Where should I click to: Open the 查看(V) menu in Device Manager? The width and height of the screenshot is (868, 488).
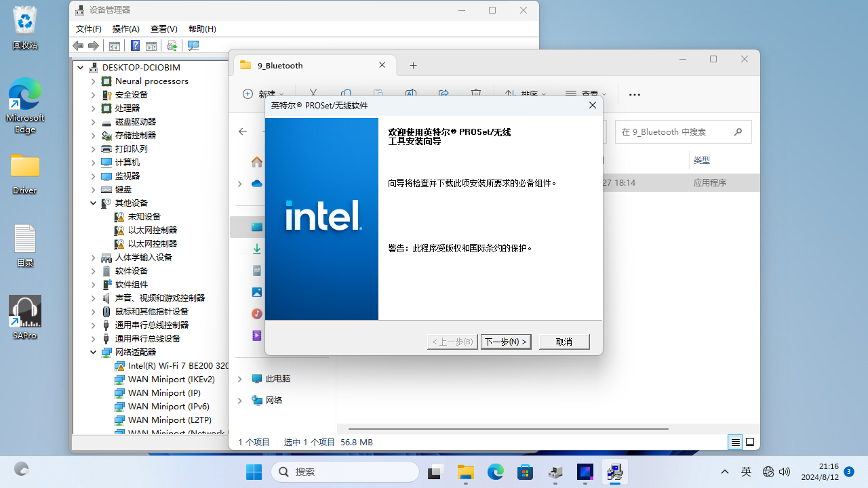163,29
